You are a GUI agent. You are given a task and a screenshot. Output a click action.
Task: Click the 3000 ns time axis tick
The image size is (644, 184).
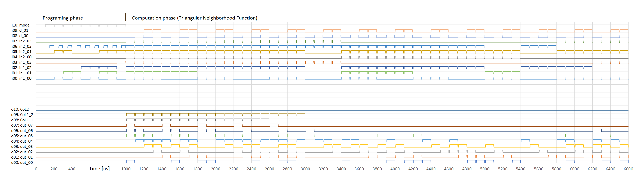305,169
